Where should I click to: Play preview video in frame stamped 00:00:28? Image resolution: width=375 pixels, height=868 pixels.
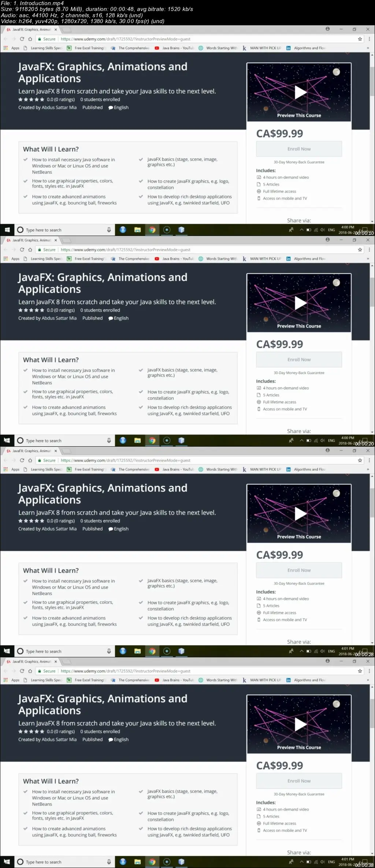pos(300,514)
